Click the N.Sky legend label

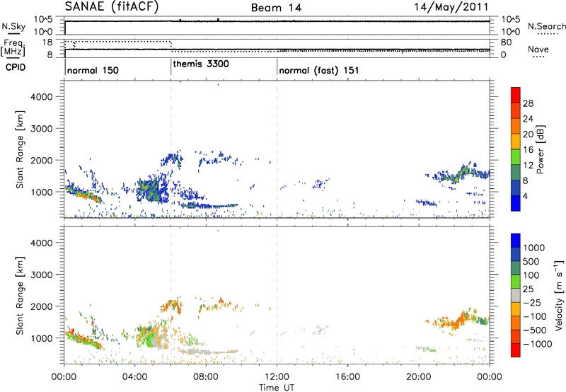[13, 26]
